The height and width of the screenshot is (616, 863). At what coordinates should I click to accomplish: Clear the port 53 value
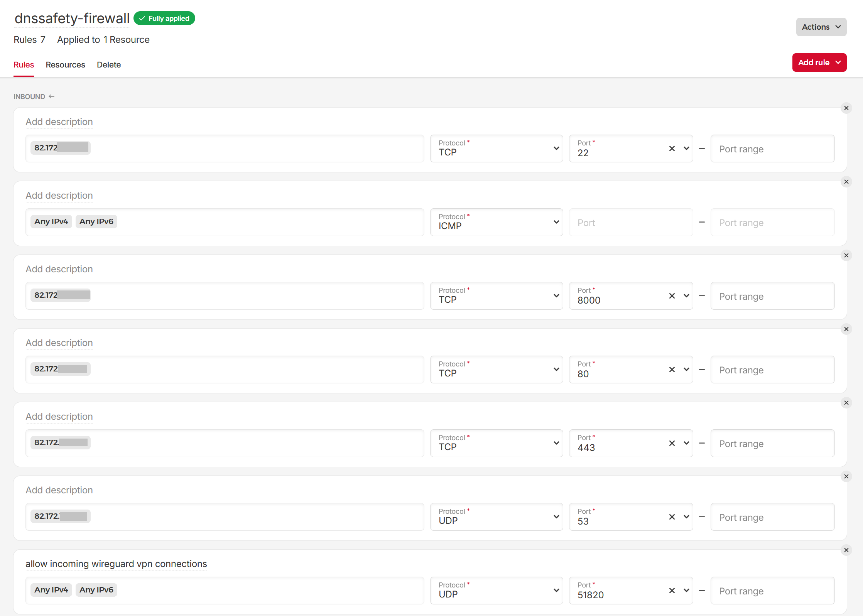(x=672, y=517)
